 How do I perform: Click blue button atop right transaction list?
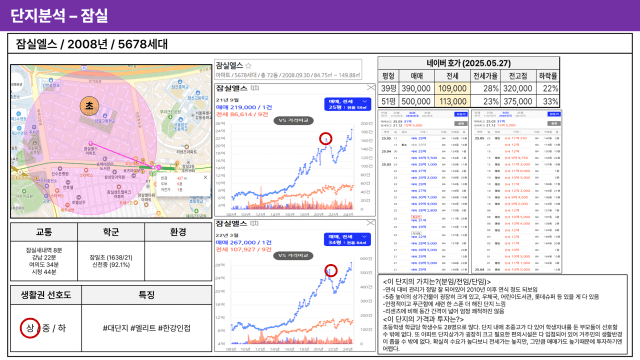554,115
